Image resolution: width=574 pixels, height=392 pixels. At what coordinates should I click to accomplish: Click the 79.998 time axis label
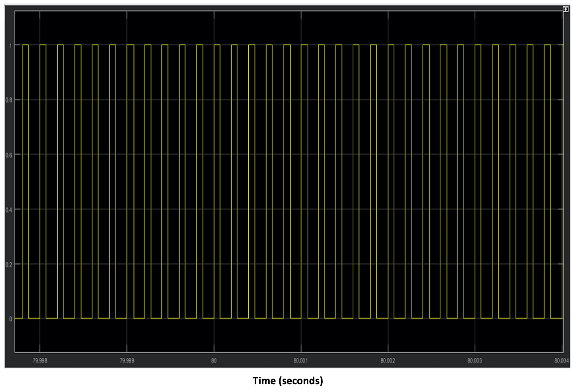[40, 361]
